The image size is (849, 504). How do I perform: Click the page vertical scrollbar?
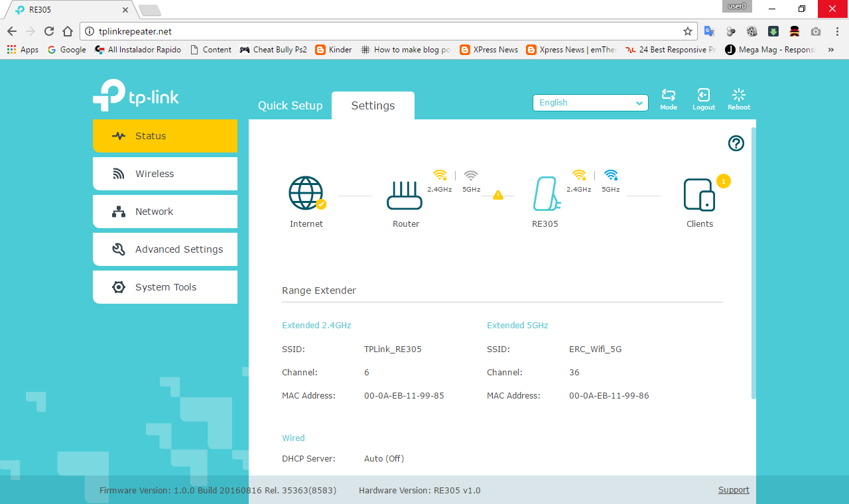pyautogui.click(x=753, y=263)
